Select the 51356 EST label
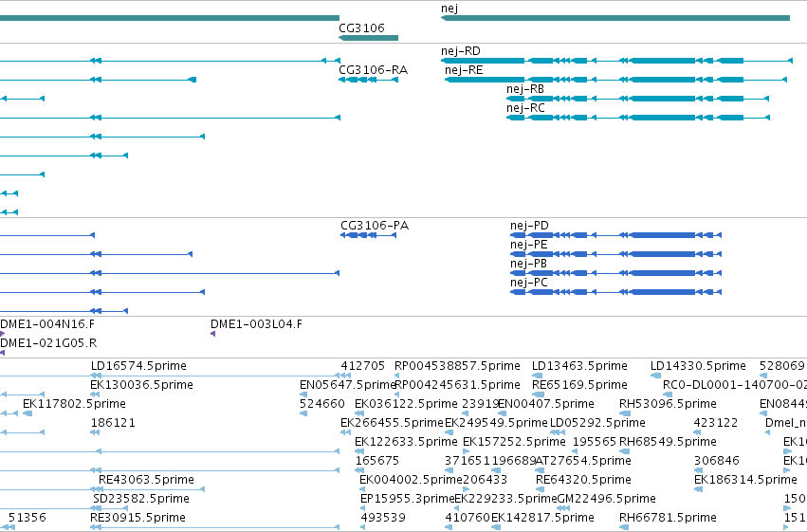The image size is (807, 532). click(28, 518)
